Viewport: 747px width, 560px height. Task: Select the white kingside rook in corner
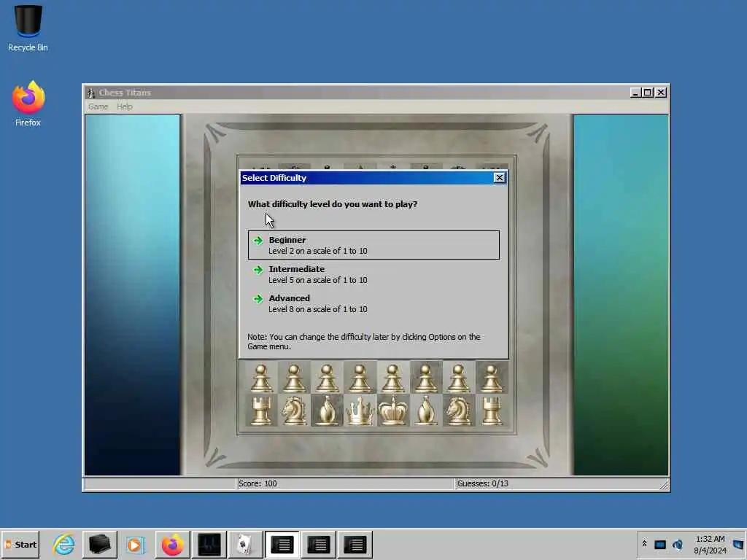(x=492, y=410)
